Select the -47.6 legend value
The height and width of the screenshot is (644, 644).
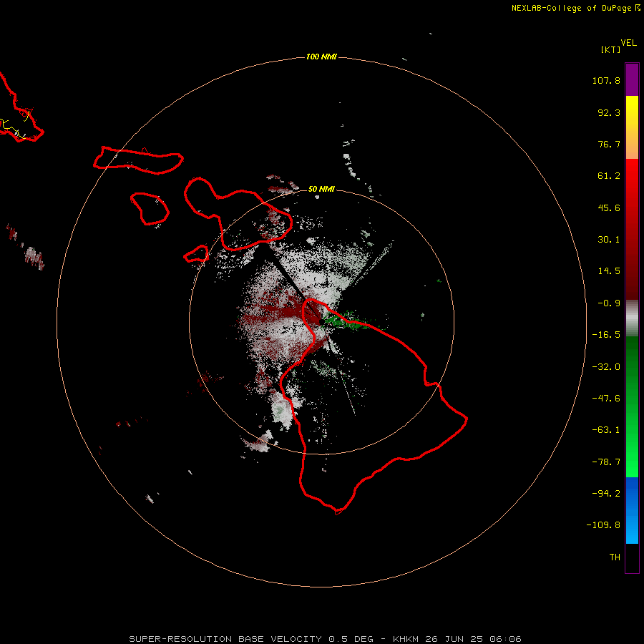[606, 399]
